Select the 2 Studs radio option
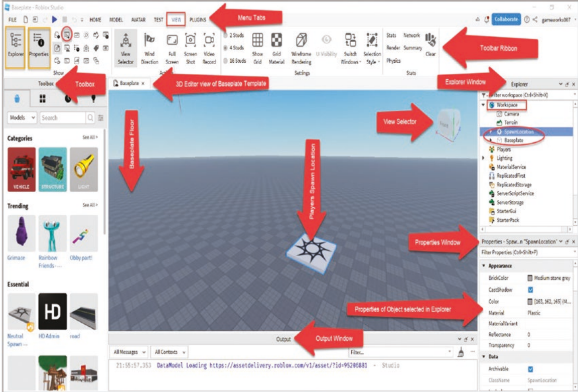 point(226,36)
